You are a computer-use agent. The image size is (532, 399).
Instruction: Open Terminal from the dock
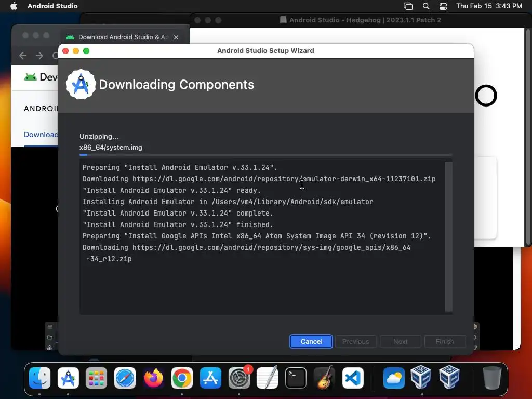pos(296,378)
